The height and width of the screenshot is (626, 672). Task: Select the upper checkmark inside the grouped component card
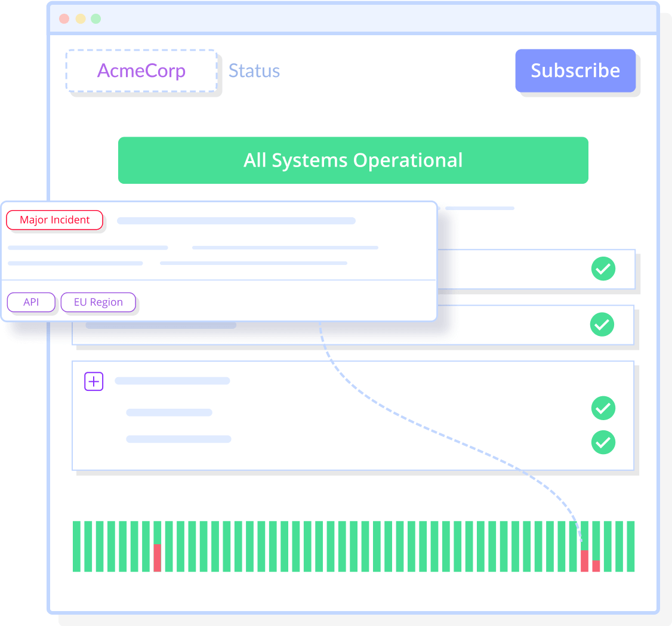(x=603, y=408)
